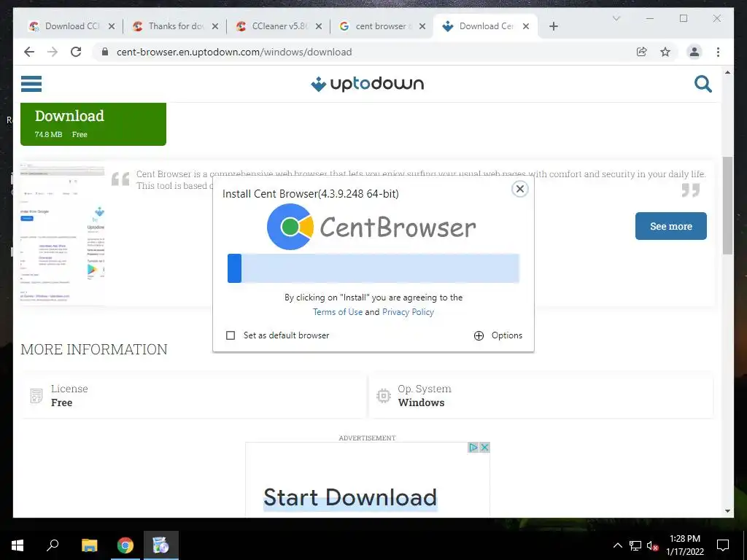The height and width of the screenshot is (560, 747).
Task: Close the CCleaner v5.8 tab
Action: pyautogui.click(x=319, y=26)
